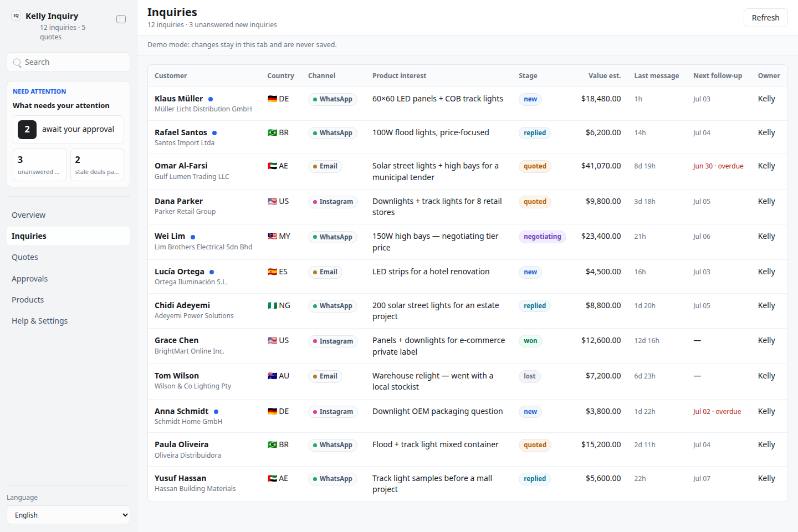
Task: Open Products in the sidebar
Action: pos(68,300)
